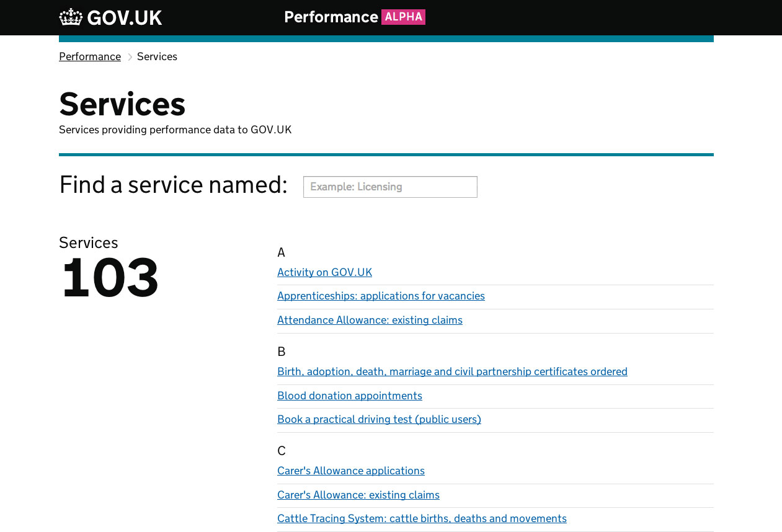Open Blood donation appointments
The height and width of the screenshot is (532, 782).
[x=350, y=396]
